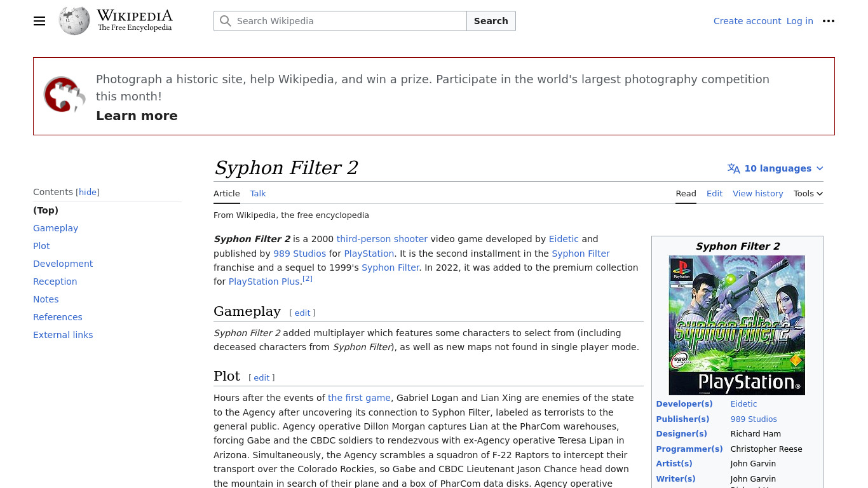Image resolution: width=868 pixels, height=488 pixels.
Task: Open the Tools dropdown menu
Action: [x=808, y=194]
